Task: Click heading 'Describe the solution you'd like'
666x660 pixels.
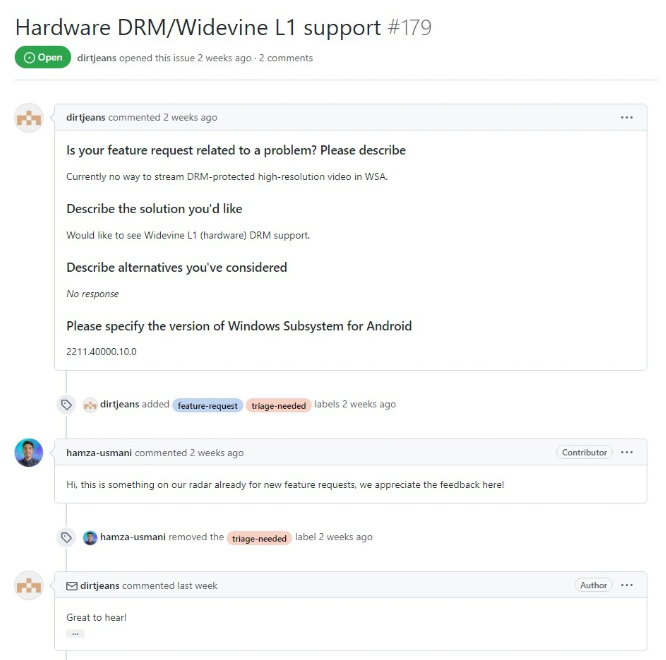Action: 154,209
